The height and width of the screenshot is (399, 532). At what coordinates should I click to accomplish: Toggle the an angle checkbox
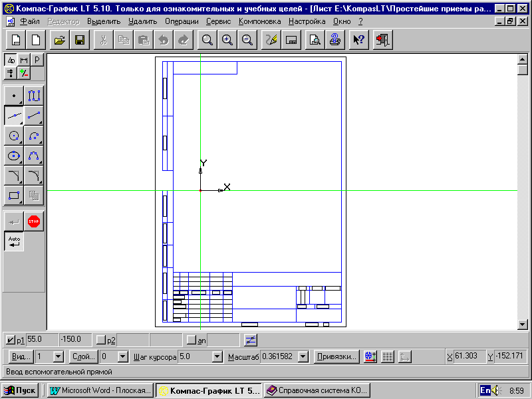(192, 340)
